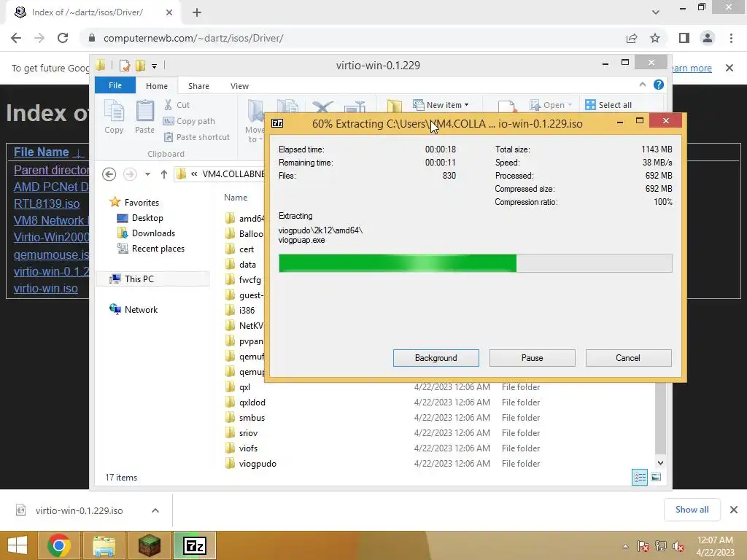This screenshot has width=747, height=560.
Task: Pause the 7-Zip extraction
Action: [532, 358]
